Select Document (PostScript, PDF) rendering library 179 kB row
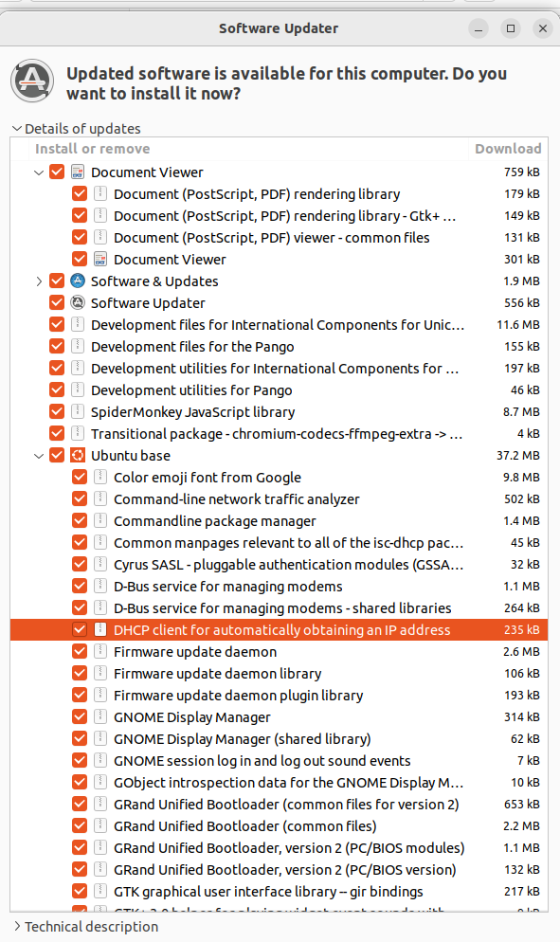 coord(279,194)
